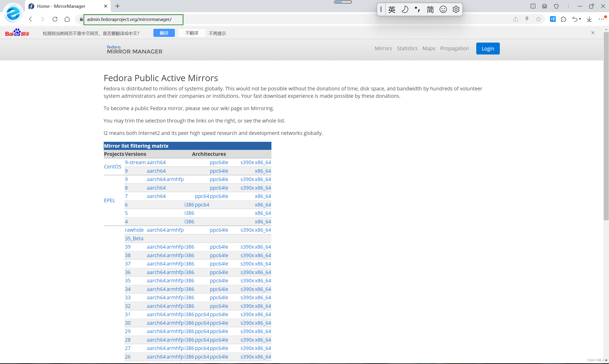
Task: Open the extensions puzzle icon
Action: (x=563, y=19)
